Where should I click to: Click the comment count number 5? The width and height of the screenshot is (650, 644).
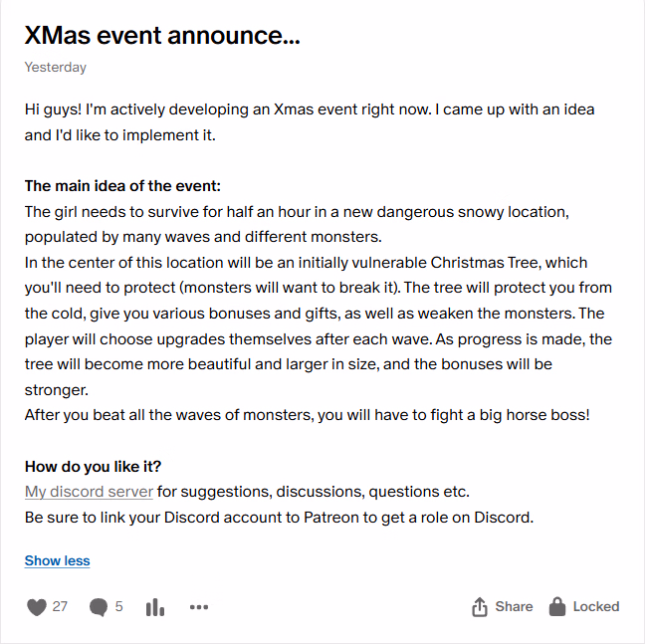[x=119, y=606]
